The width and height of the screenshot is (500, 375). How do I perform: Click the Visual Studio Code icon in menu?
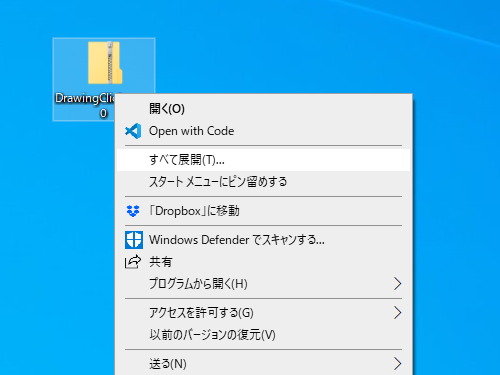click(x=133, y=131)
